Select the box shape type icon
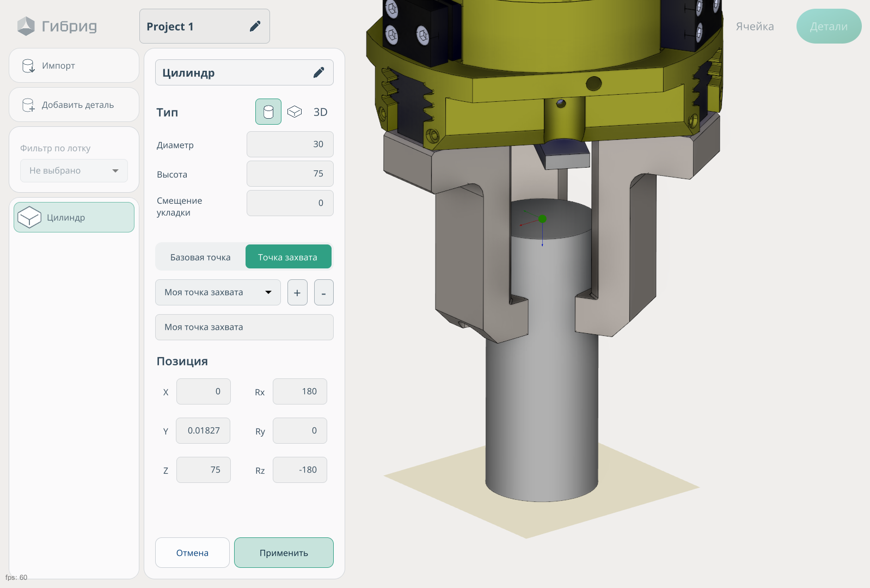This screenshot has height=588, width=870. (295, 112)
